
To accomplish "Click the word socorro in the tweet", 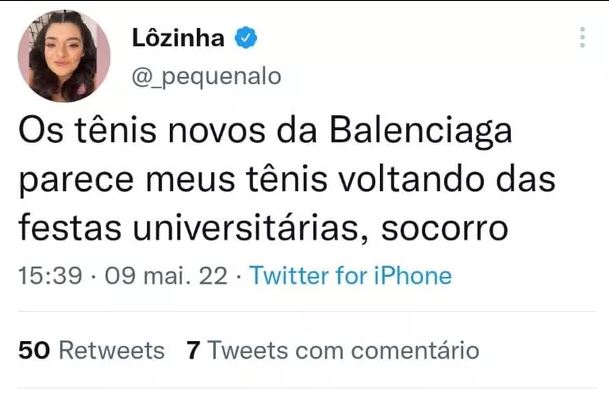I will pyautogui.click(x=445, y=228).
